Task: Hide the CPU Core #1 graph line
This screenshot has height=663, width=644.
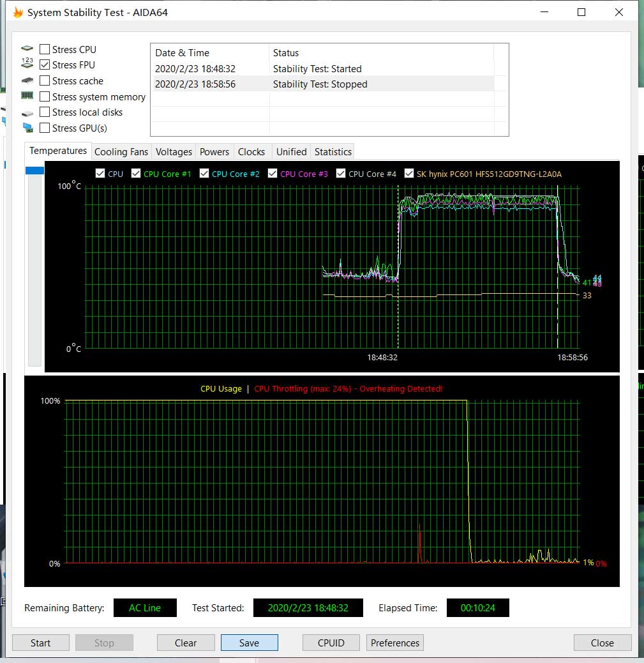Action: 136,173
